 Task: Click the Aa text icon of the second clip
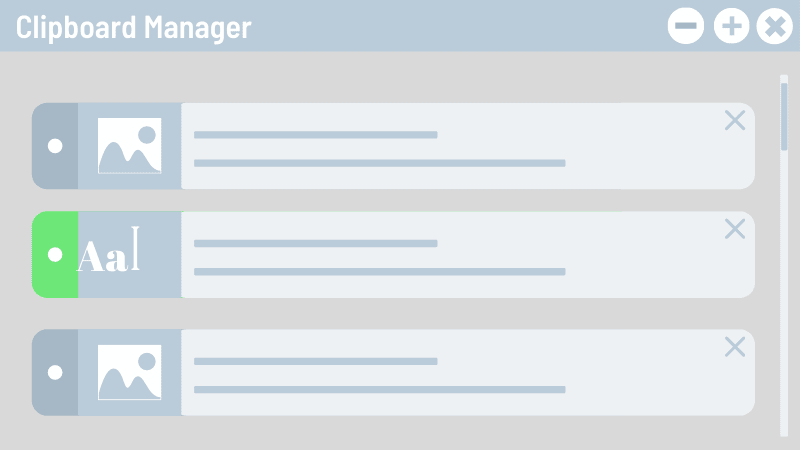click(x=108, y=249)
